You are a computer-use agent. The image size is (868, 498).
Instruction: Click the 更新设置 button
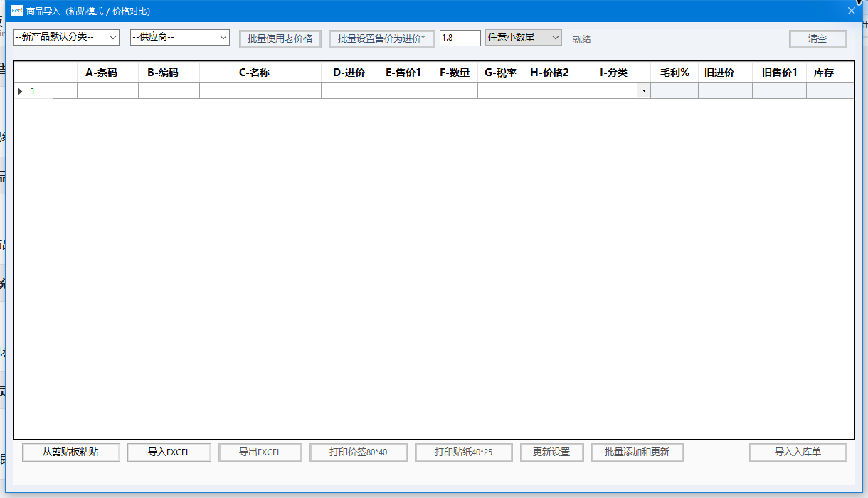tap(552, 452)
